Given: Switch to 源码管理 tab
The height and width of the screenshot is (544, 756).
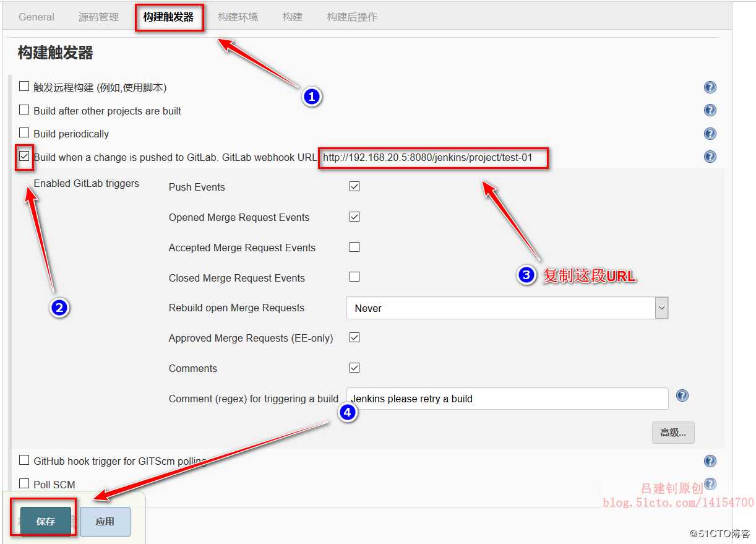Looking at the screenshot, I should (x=99, y=17).
